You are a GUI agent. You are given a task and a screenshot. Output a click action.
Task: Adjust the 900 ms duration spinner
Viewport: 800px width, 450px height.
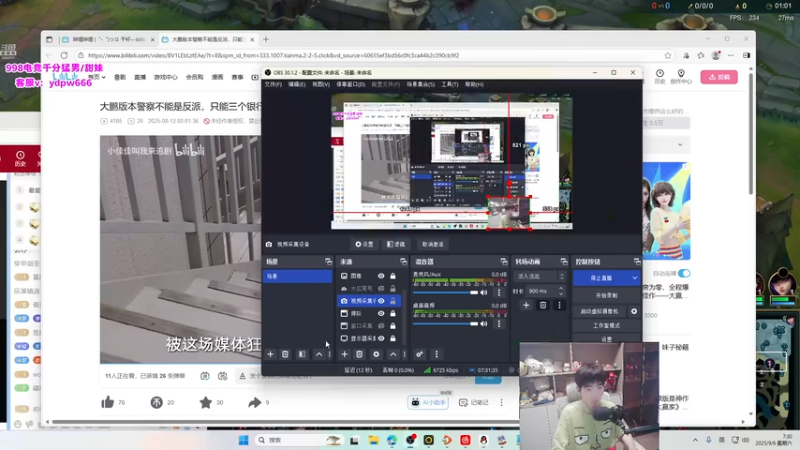(x=561, y=291)
